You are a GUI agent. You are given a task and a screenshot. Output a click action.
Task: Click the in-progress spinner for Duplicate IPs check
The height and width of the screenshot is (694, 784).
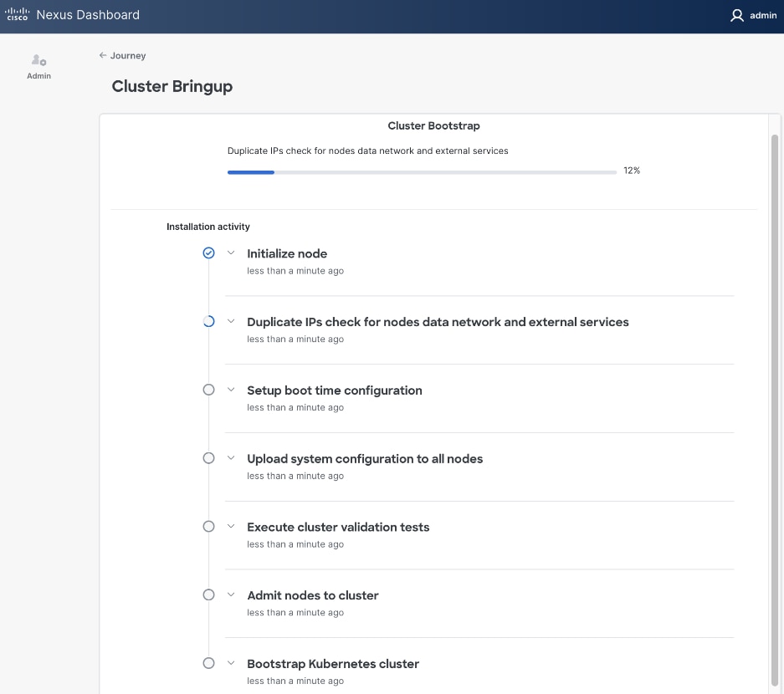pyautogui.click(x=209, y=321)
